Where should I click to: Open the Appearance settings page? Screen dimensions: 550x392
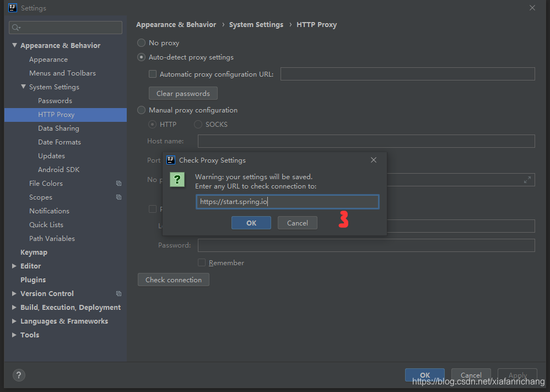[48, 60]
